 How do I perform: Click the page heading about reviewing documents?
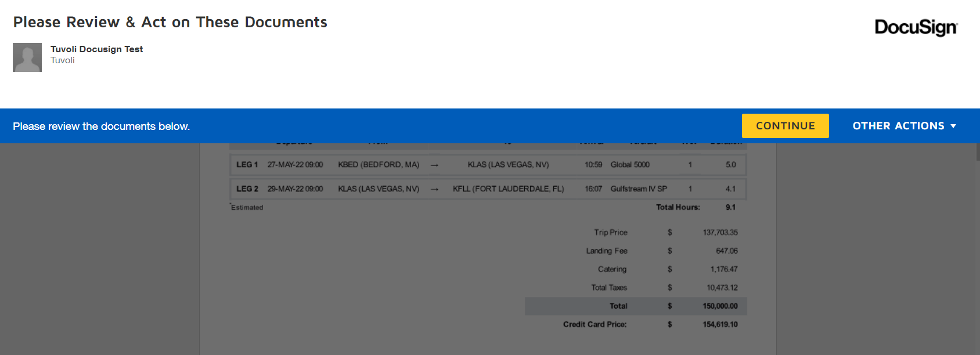(170, 22)
